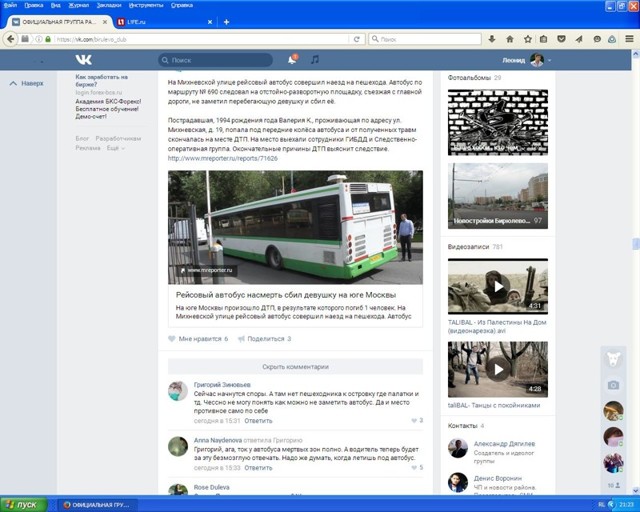
Task: Open the Файл menu
Action: point(10,5)
